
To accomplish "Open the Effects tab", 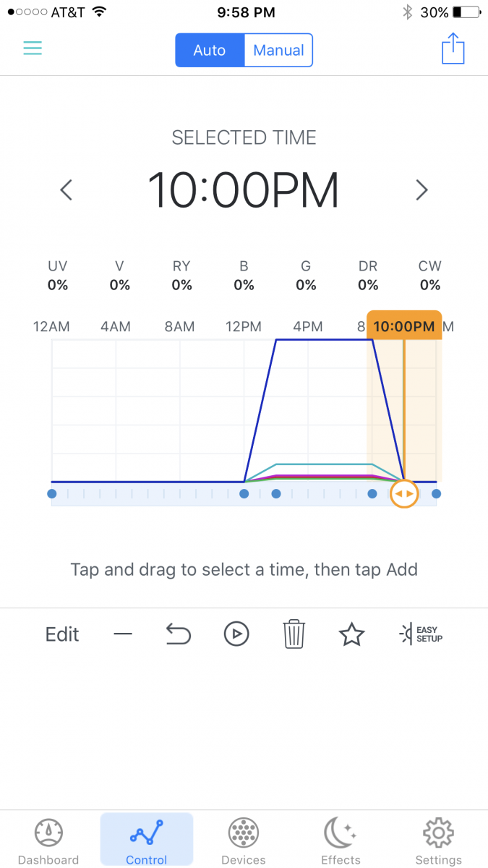I will click(341, 841).
